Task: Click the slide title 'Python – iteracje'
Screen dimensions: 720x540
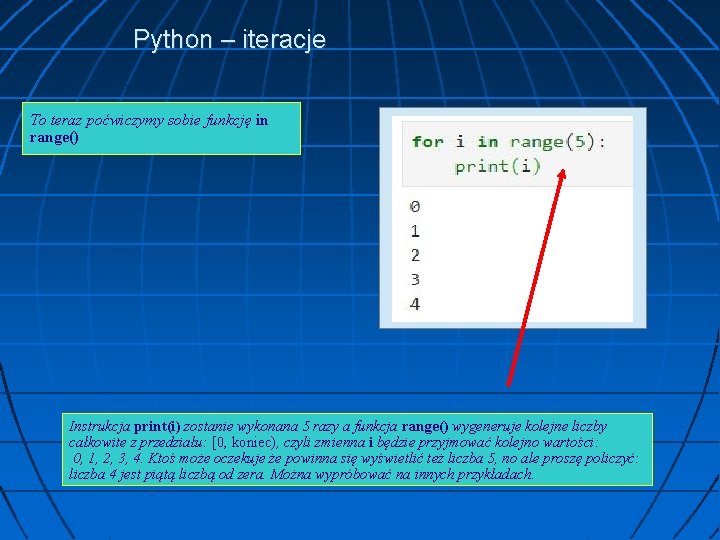Action: tap(230, 39)
